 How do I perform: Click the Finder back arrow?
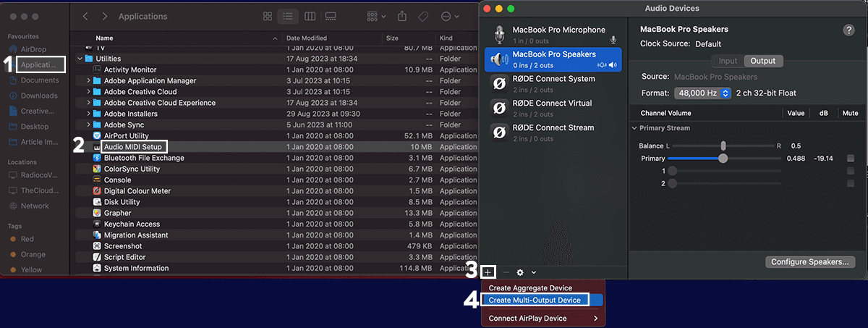click(x=86, y=16)
